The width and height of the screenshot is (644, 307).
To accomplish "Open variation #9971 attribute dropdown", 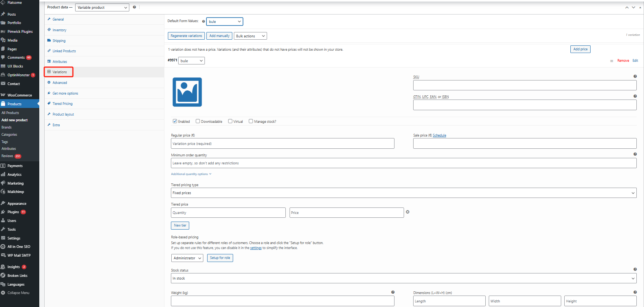I will (192, 61).
